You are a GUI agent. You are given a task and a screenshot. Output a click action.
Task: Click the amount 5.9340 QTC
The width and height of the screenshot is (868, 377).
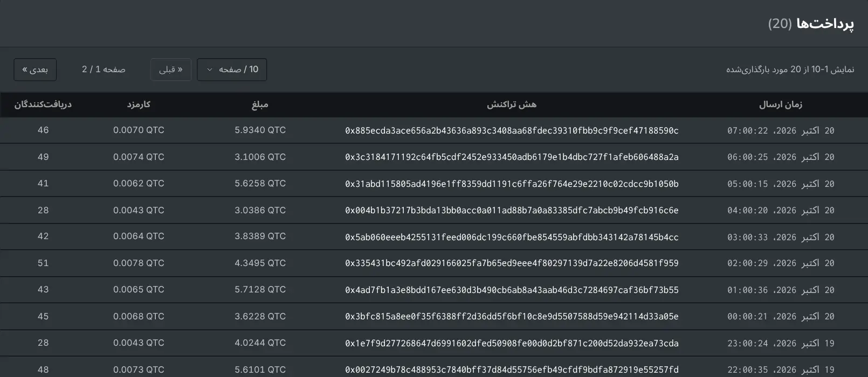pyautogui.click(x=260, y=130)
